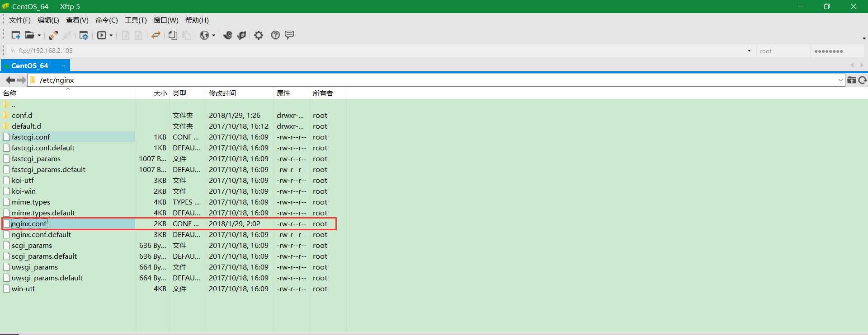Image resolution: width=868 pixels, height=335 pixels.
Task: Create a new session with the plus icon
Action: coord(16,35)
